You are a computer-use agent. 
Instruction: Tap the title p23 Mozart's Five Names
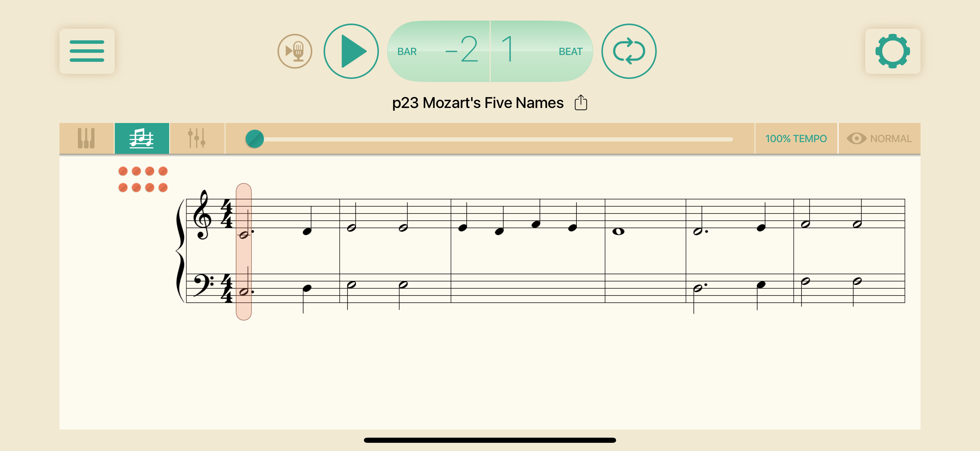click(x=477, y=103)
